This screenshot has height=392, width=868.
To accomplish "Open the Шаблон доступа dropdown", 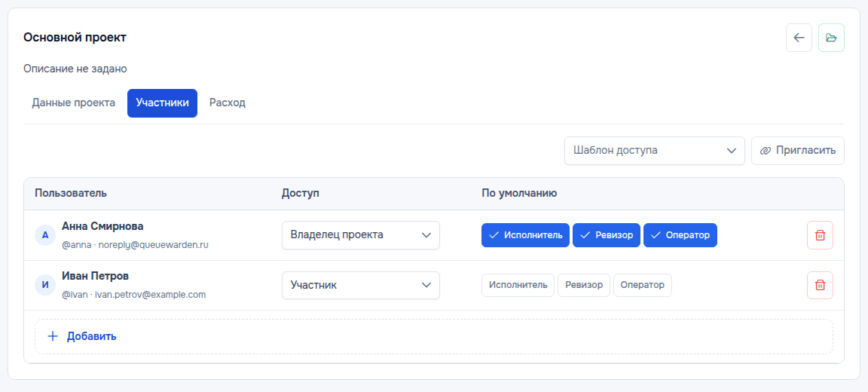I will pyautogui.click(x=654, y=151).
